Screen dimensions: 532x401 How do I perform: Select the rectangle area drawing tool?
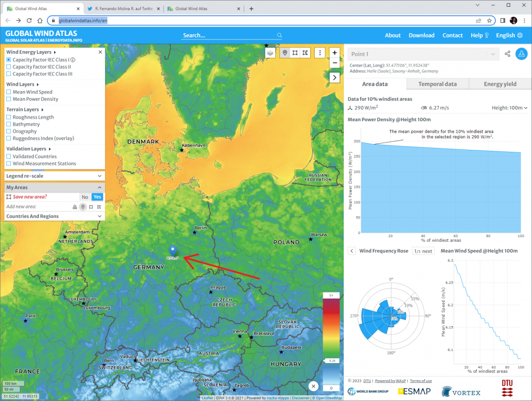[x=295, y=53]
